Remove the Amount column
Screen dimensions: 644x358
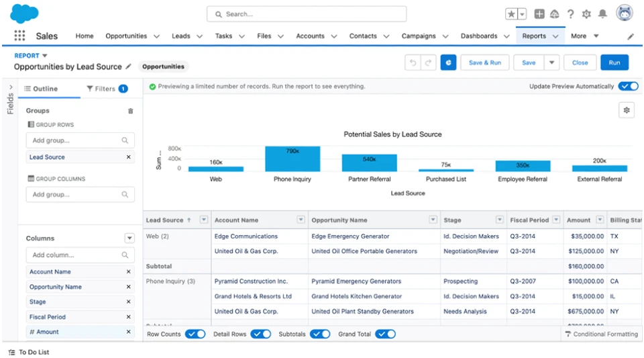pos(129,332)
